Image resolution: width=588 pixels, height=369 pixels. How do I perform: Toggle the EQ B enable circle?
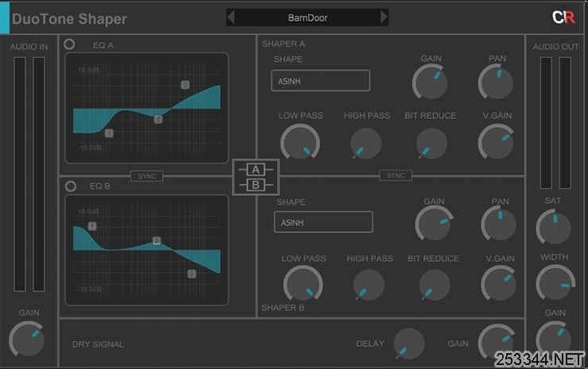(x=70, y=186)
